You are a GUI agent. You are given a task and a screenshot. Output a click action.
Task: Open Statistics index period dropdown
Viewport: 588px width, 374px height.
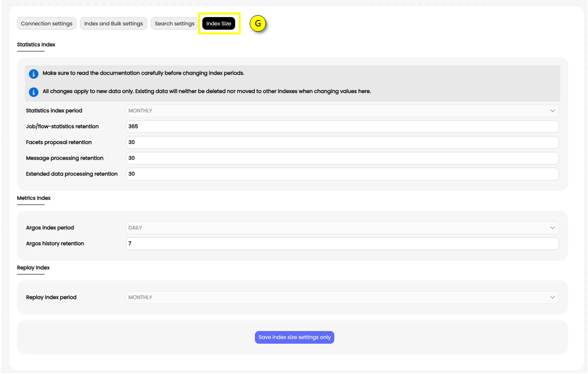point(342,111)
